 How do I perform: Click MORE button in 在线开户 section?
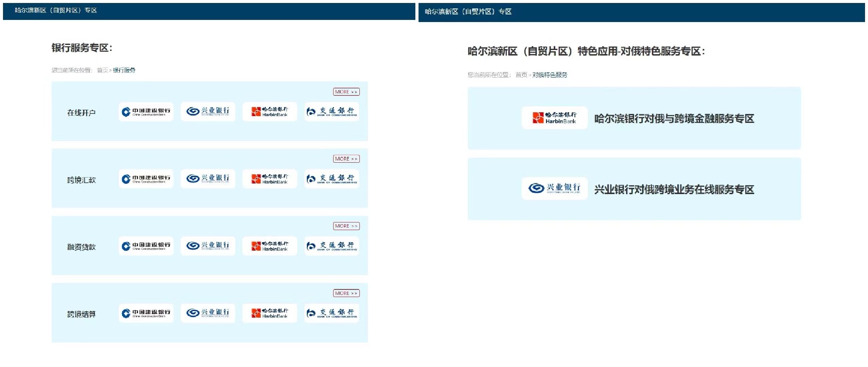(346, 92)
